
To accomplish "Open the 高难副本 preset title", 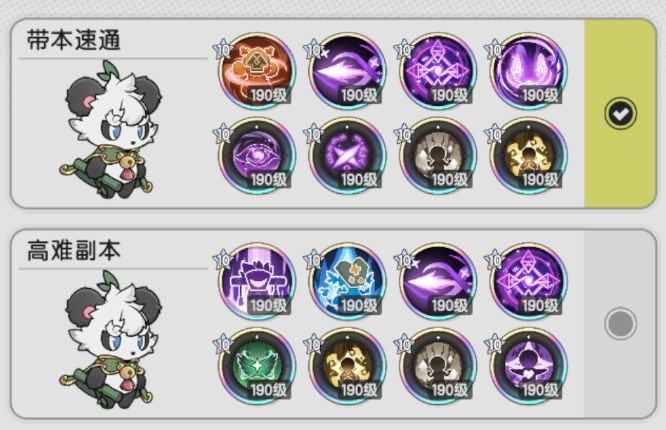I will point(73,250).
